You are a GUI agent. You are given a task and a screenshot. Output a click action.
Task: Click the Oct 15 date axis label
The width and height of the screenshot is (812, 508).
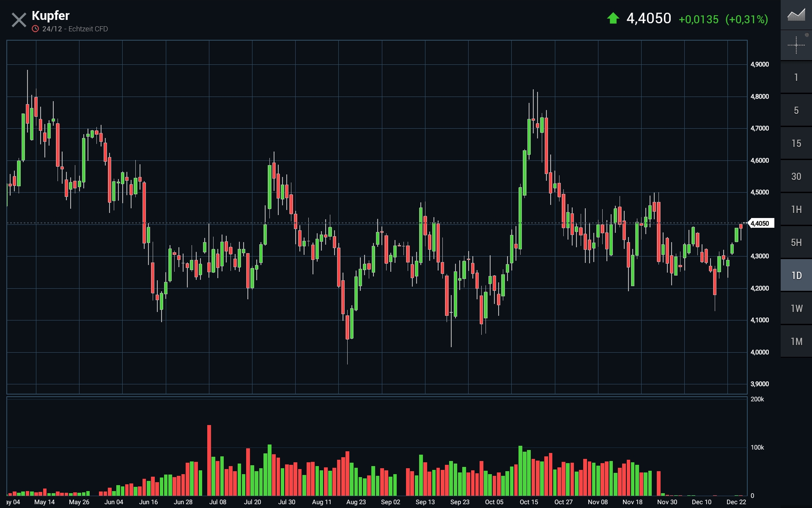pyautogui.click(x=529, y=502)
